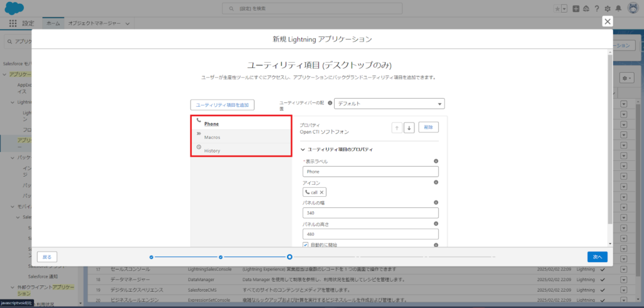Screen dimensions: 644x308
Task: Click the パネルの高さ input showing 480
Action: pyautogui.click(x=370, y=234)
